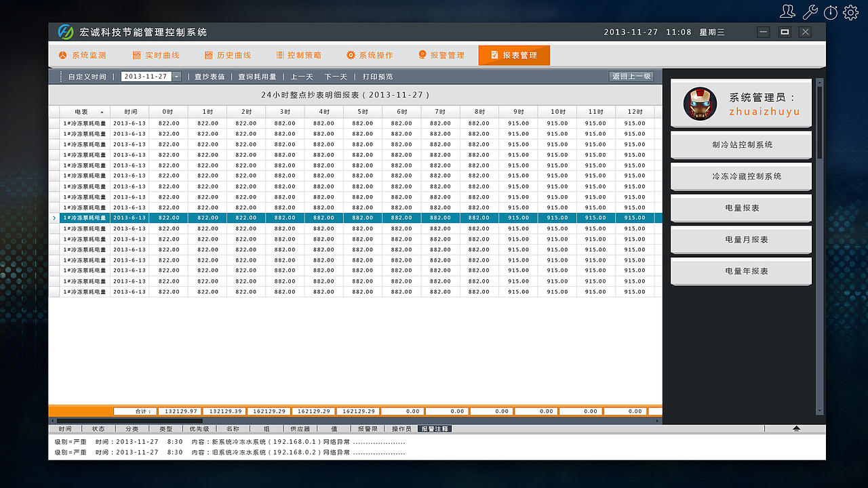Click the 2013-11-27 date field
The width and height of the screenshot is (868, 488).
[x=146, y=77]
